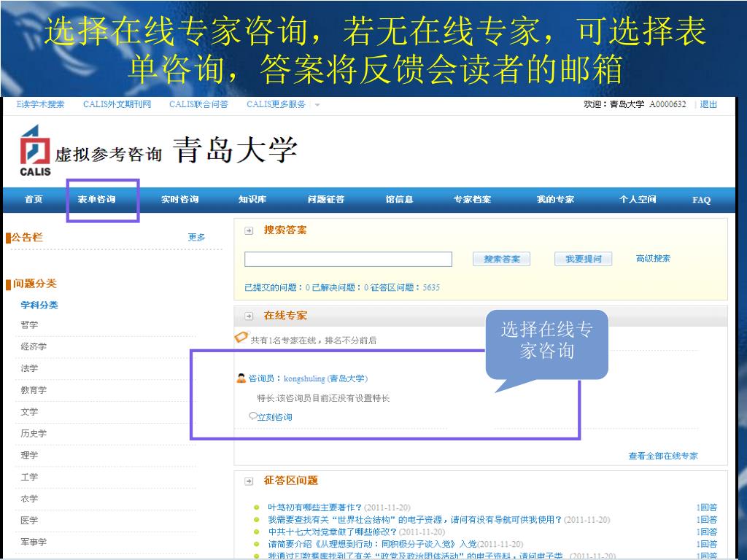The height and width of the screenshot is (560, 747).
Task: Open the CALIS联合问答 link
Action: (x=198, y=104)
